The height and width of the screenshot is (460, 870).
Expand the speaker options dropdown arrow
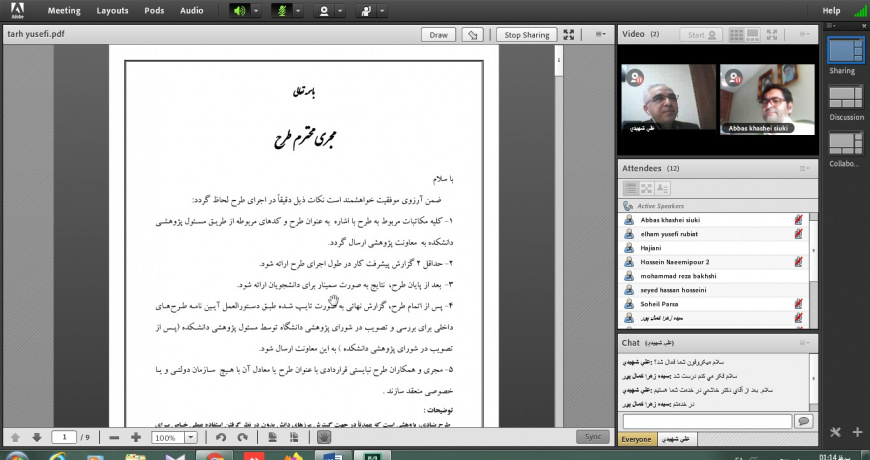click(256, 11)
